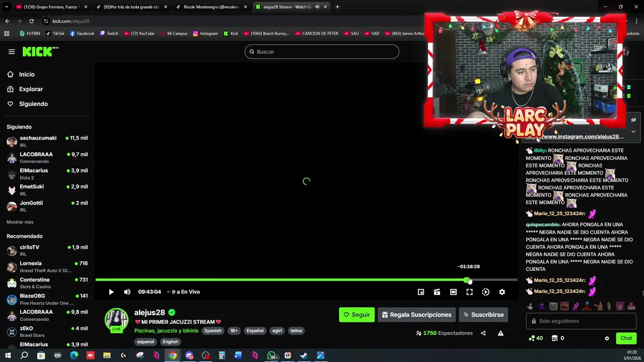Open sachauzumaki followed channel
644x362 pixels.
47,141
